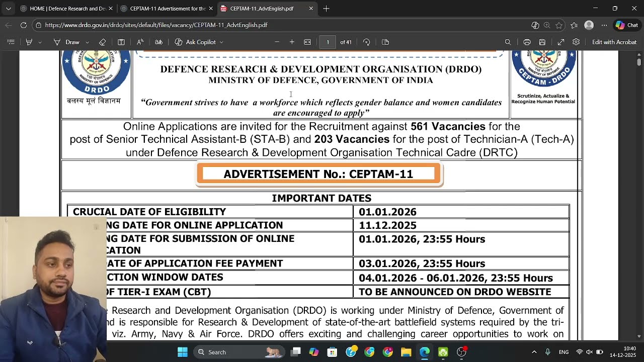Image resolution: width=644 pixels, height=362 pixels.
Task: Go back to previous page
Action: [x=9, y=25]
